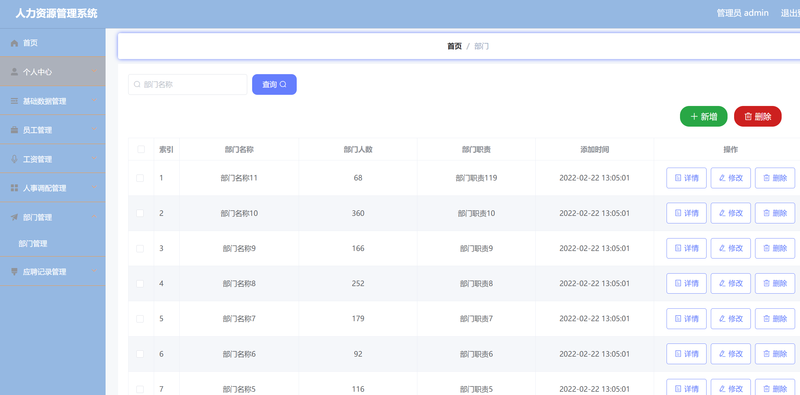Click the edit pencil icon in row 部门名称10

coord(722,213)
